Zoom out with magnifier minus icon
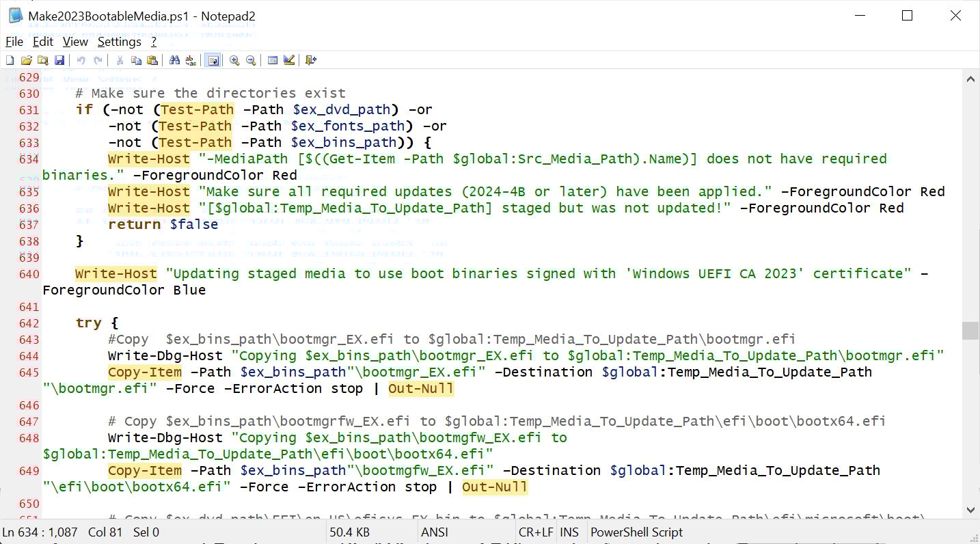 coord(251,60)
